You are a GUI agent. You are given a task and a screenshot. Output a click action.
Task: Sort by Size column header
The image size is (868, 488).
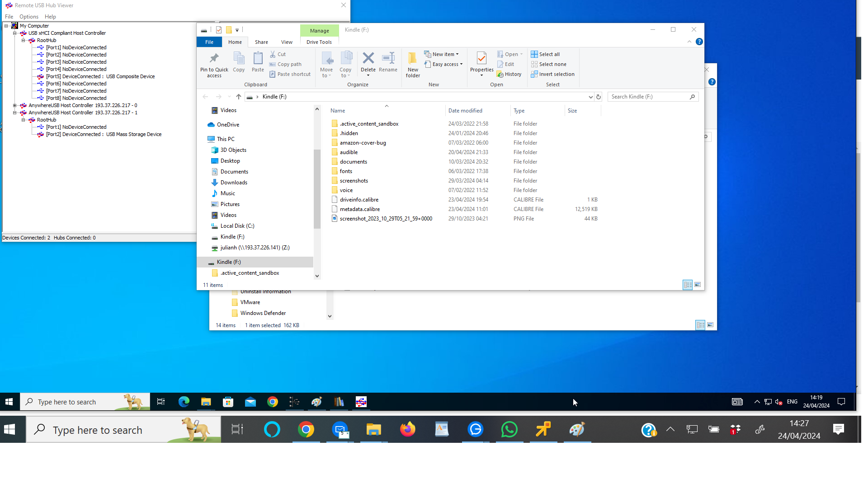tap(572, 111)
